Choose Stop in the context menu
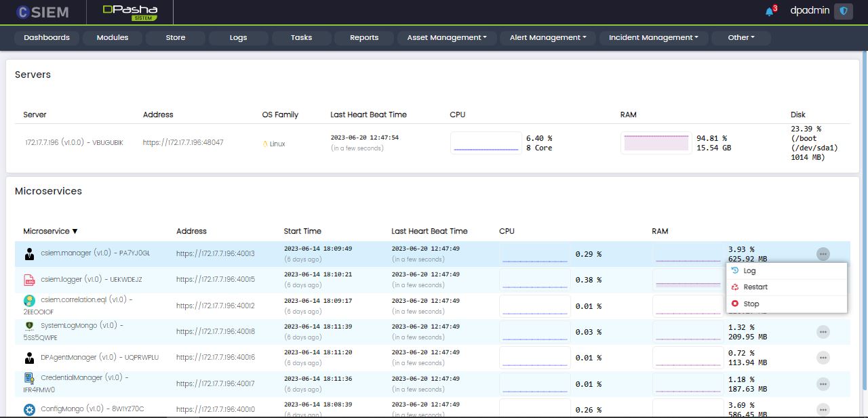 coord(751,304)
